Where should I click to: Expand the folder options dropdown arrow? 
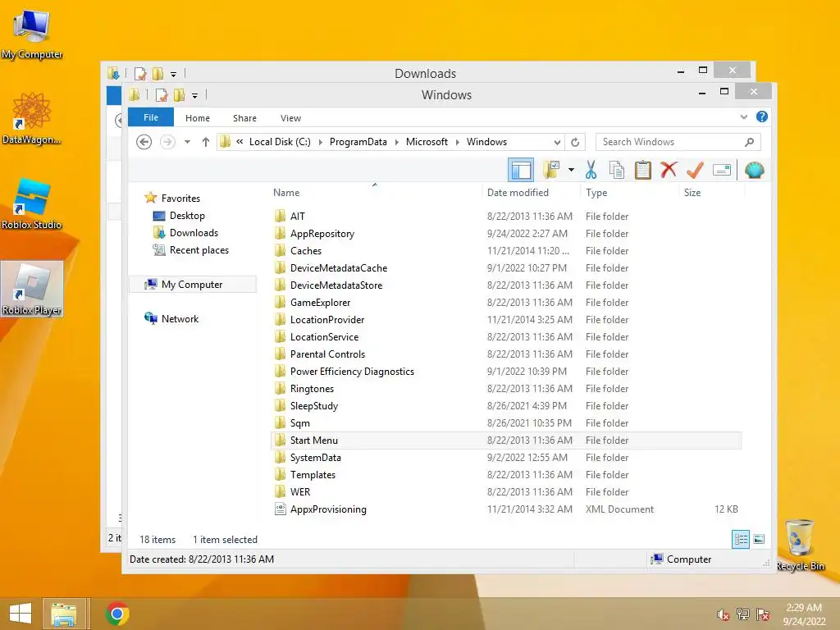coord(571,171)
